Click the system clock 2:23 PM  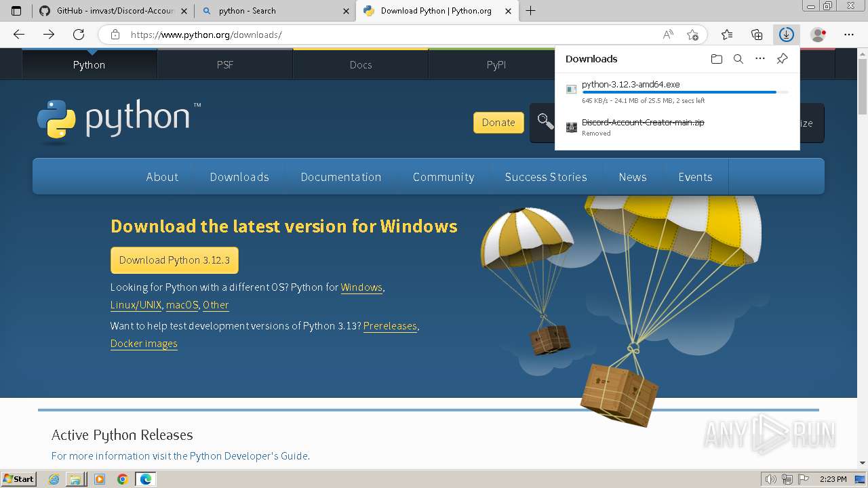[x=833, y=479]
